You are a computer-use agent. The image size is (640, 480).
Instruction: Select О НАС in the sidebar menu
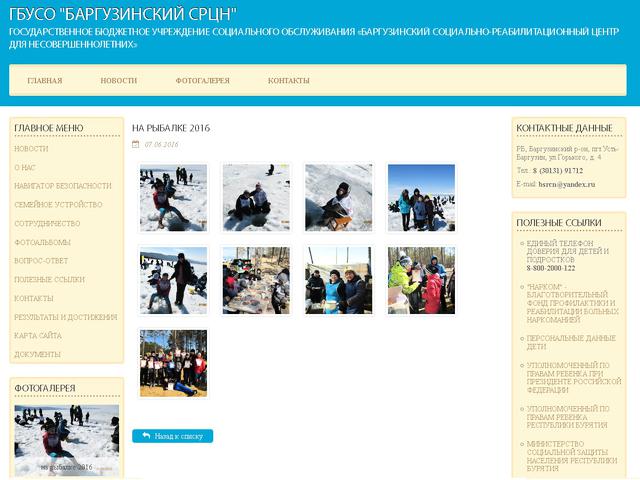(25, 167)
